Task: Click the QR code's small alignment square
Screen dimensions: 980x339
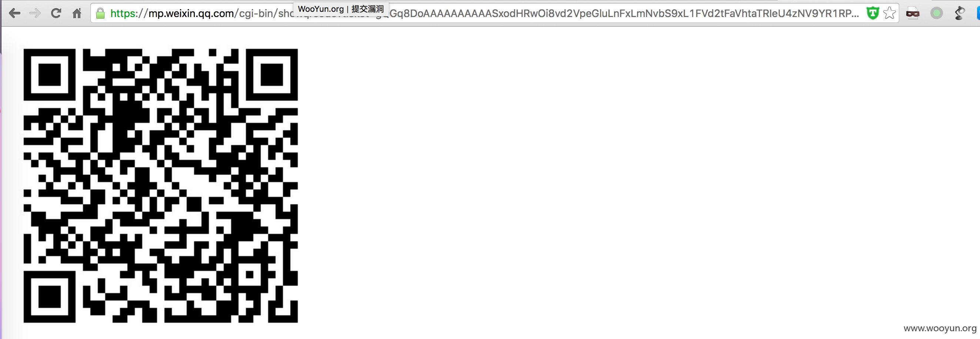Action: pyautogui.click(x=249, y=274)
